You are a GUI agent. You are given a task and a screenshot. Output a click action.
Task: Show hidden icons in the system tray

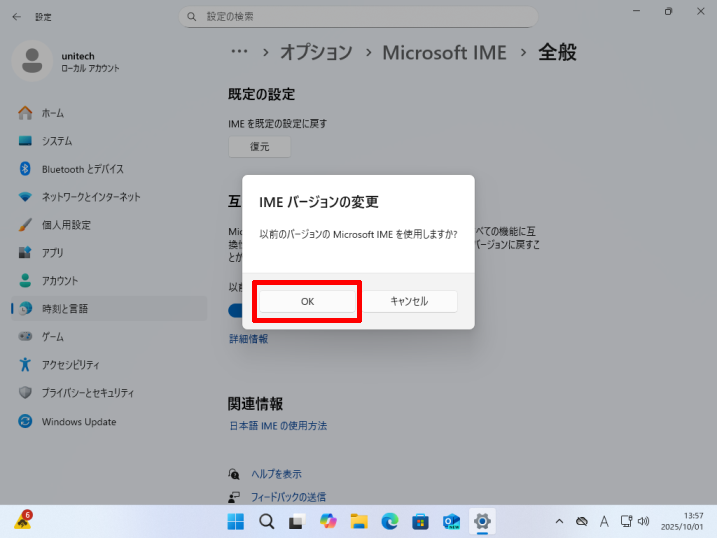[x=559, y=521]
